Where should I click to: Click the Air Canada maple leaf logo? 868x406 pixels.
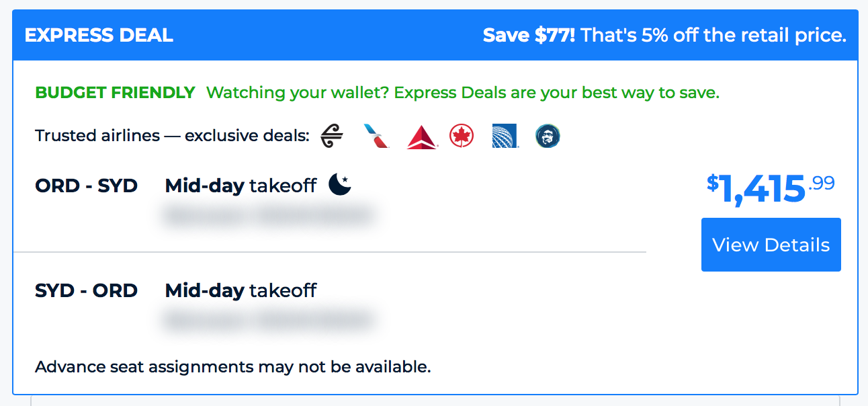tap(462, 136)
